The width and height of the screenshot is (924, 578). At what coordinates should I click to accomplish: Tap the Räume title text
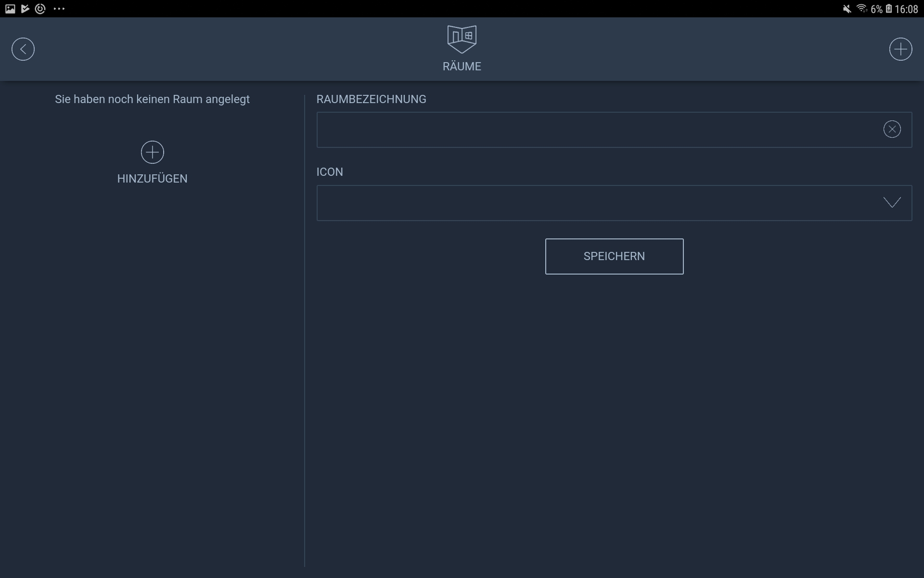[462, 66]
